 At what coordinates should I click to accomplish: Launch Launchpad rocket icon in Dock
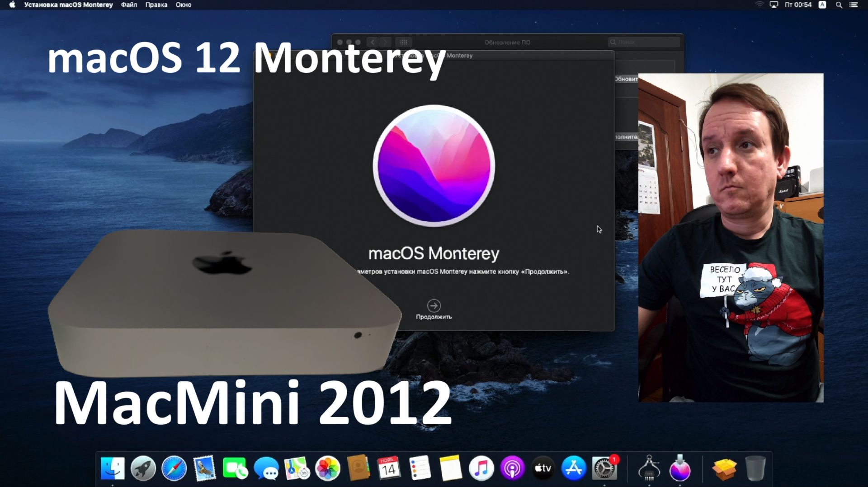click(x=143, y=468)
